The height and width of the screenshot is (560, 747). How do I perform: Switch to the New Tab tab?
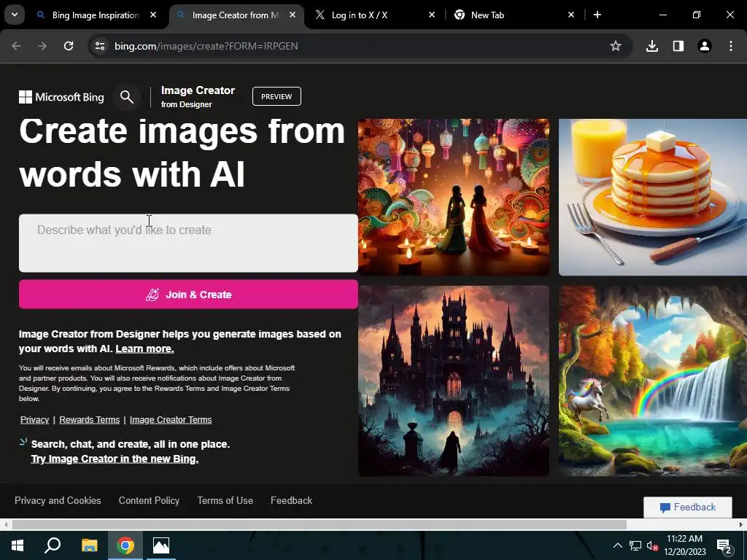coord(487,15)
